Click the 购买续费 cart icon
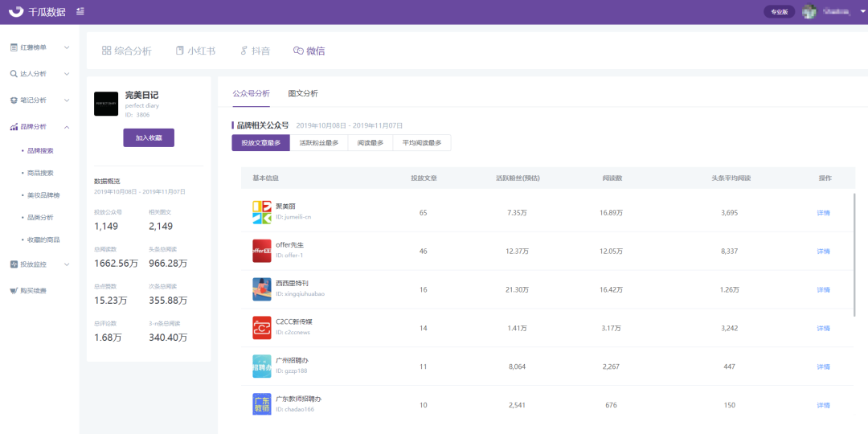The height and width of the screenshot is (434, 868). click(14, 291)
